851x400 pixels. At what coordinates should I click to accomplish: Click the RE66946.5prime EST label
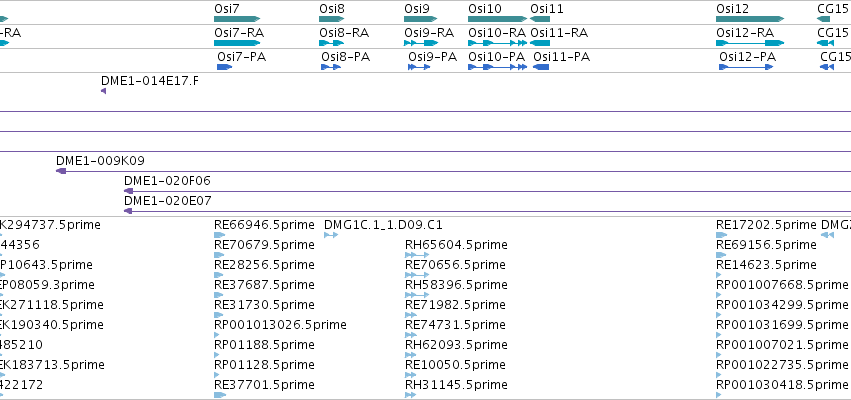(x=264, y=225)
